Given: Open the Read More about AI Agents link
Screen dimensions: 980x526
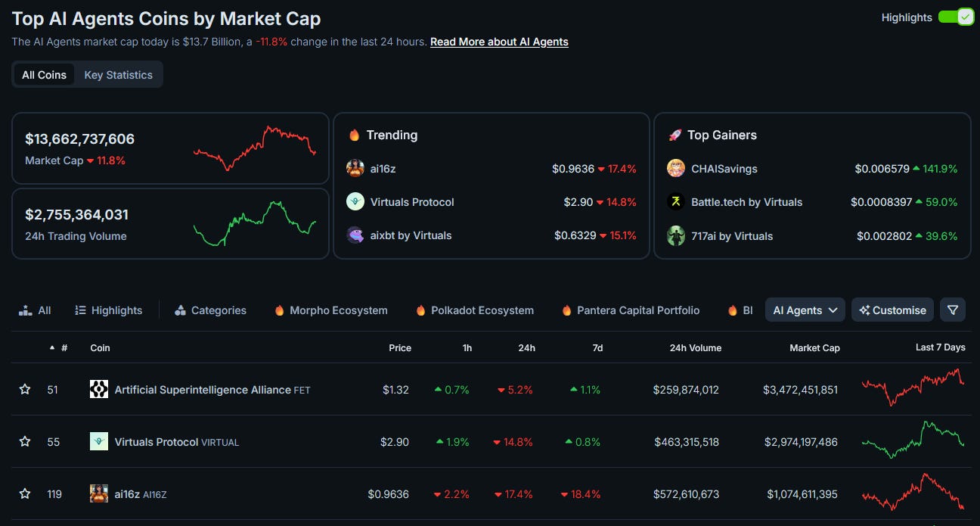Looking at the screenshot, I should 499,42.
